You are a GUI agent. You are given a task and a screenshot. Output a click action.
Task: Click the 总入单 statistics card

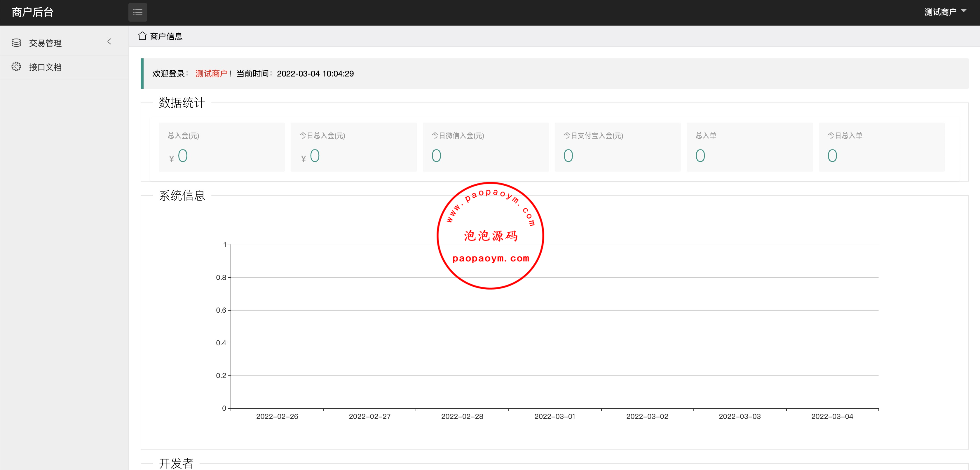click(x=749, y=147)
